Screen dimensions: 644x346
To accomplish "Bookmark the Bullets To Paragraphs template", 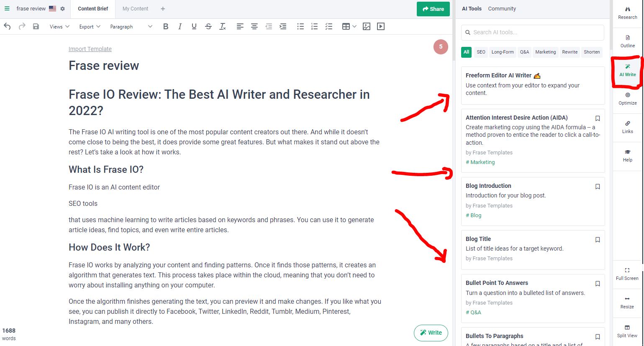I will click(x=598, y=337).
